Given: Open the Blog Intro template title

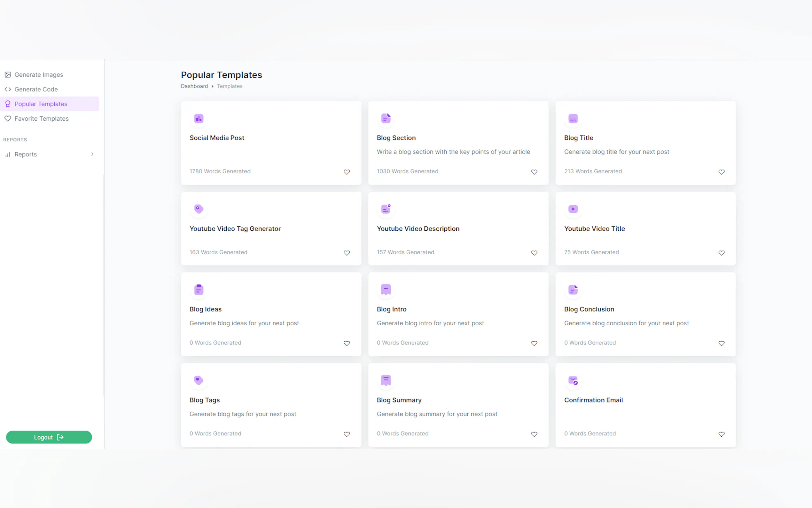Looking at the screenshot, I should click(391, 309).
